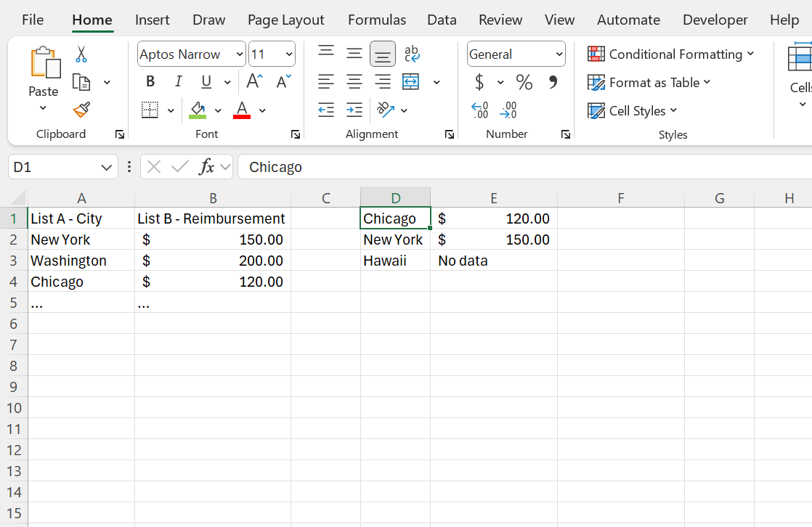Switch to the Page Layout tab

(286, 20)
